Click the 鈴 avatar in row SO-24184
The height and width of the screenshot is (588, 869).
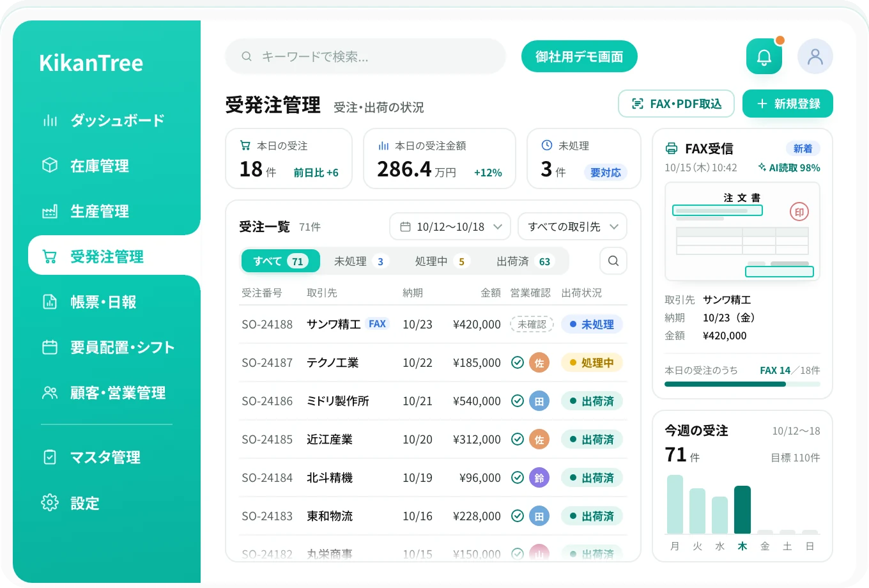click(x=539, y=477)
